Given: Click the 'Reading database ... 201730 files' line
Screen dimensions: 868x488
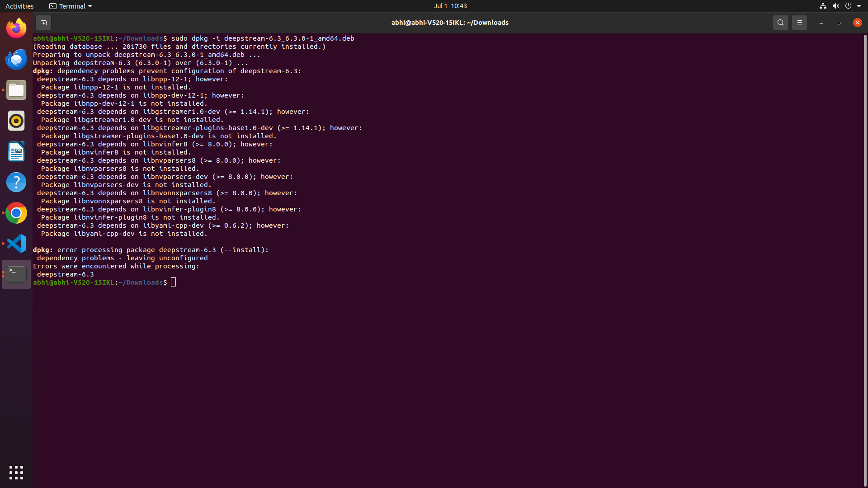Looking at the screenshot, I should coord(179,47).
